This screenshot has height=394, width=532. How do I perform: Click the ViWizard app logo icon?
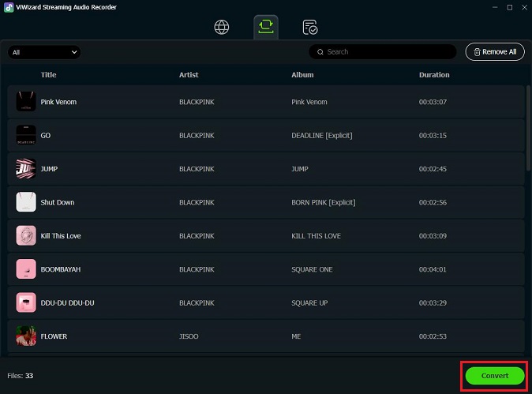9,7
